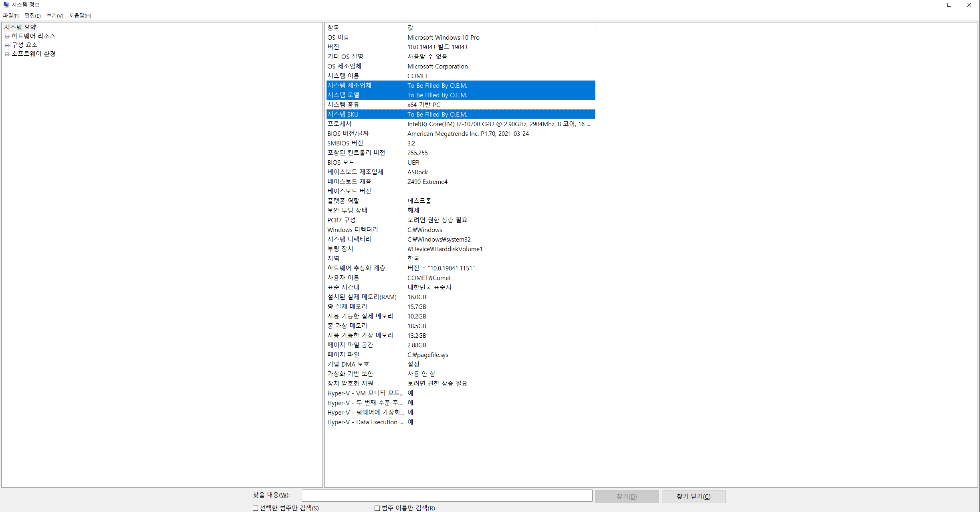Maximize the 시스템 정보 window
The height and width of the screenshot is (512, 980).
pos(949,5)
